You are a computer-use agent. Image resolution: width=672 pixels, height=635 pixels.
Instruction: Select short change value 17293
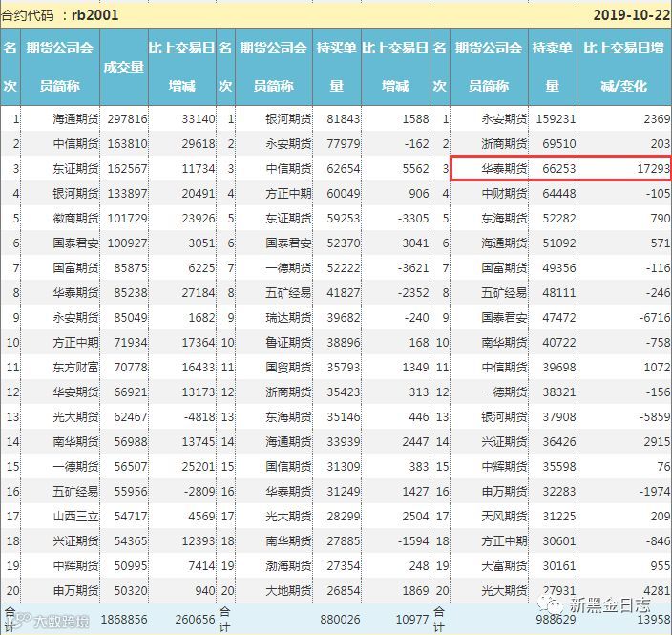[653, 168]
